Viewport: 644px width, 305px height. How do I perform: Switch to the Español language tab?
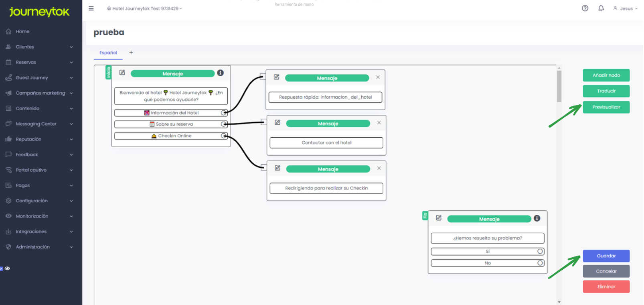pyautogui.click(x=108, y=53)
